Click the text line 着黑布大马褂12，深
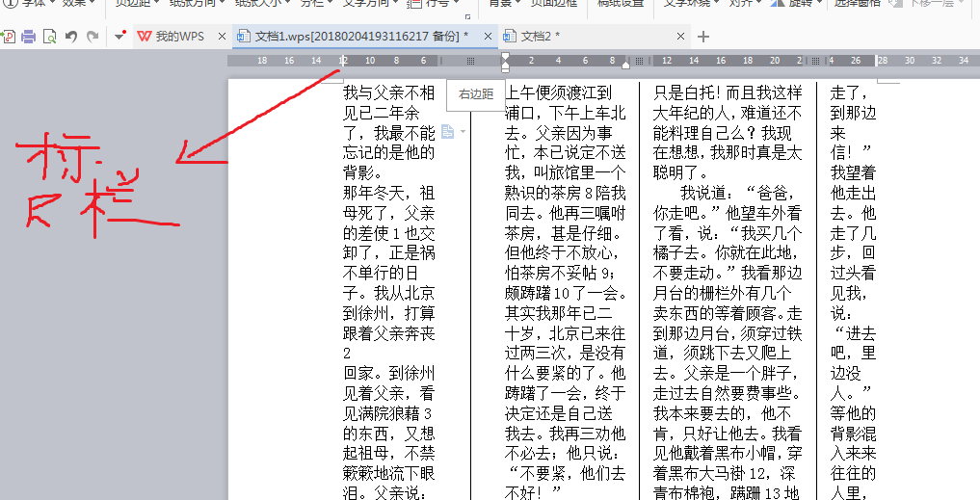Viewport: 980px width, 500px height. 727,473
